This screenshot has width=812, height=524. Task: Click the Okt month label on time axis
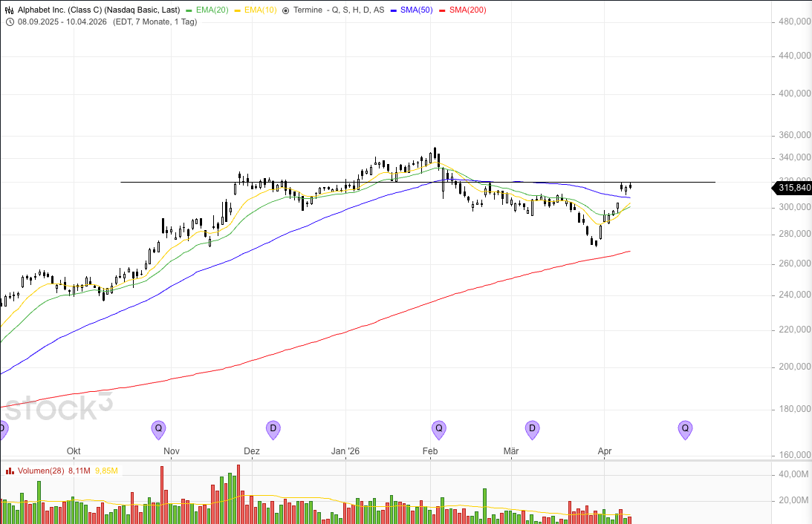pyautogui.click(x=74, y=451)
